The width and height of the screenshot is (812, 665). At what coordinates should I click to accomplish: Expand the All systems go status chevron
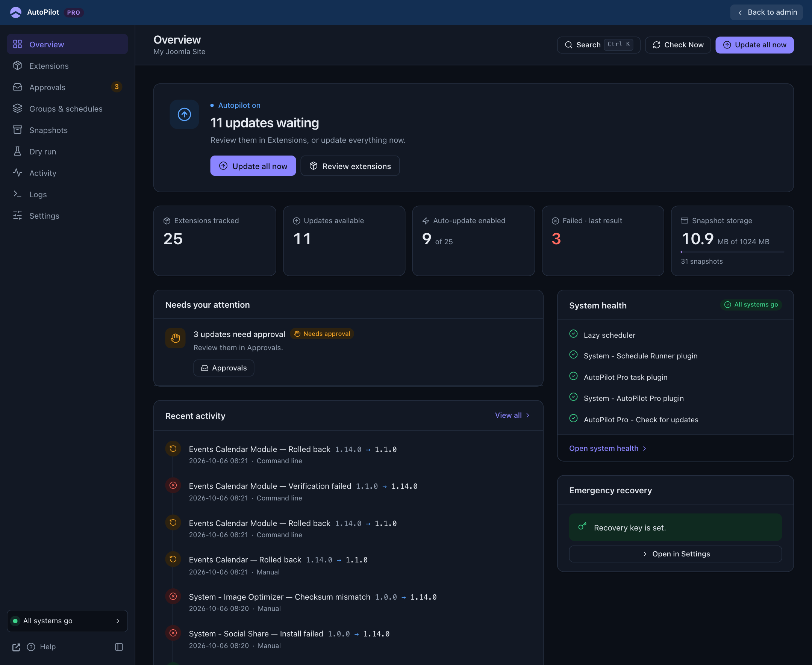118,621
